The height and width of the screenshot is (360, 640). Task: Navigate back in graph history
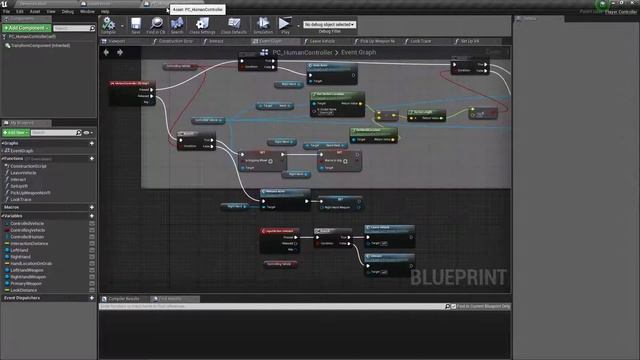tap(107, 52)
